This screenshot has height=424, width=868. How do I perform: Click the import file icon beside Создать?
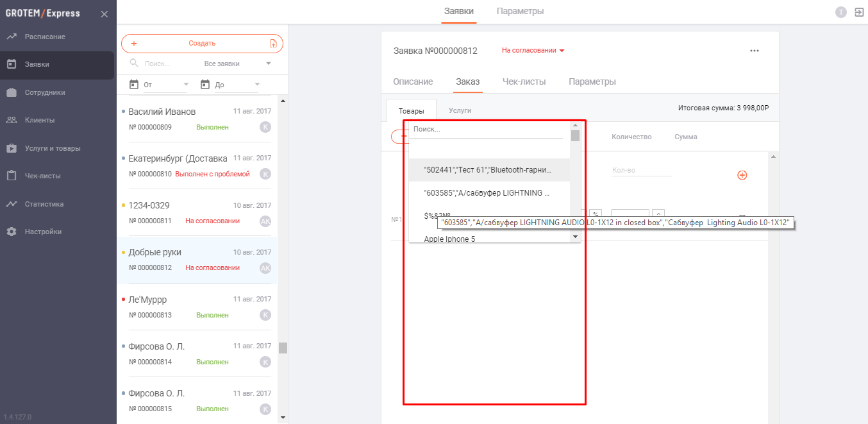coord(273,44)
